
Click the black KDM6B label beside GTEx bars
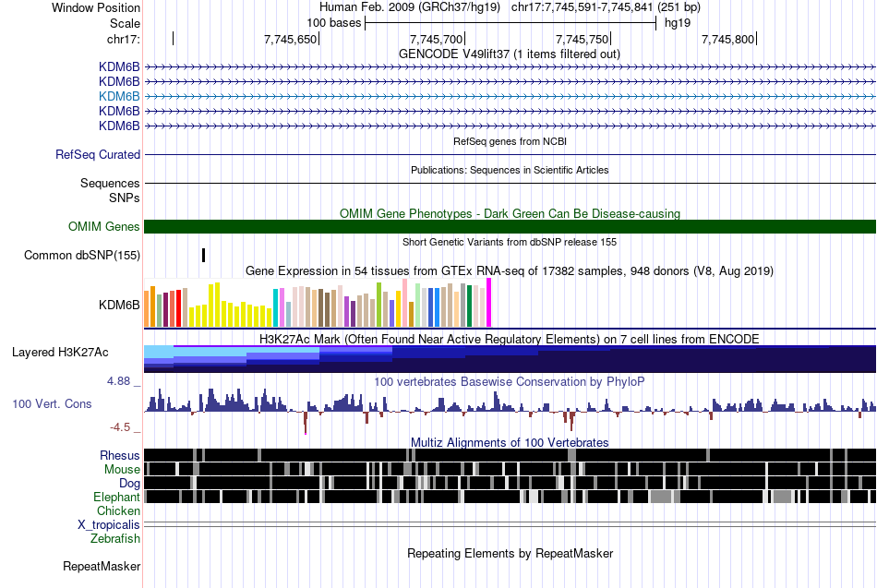[119, 305]
